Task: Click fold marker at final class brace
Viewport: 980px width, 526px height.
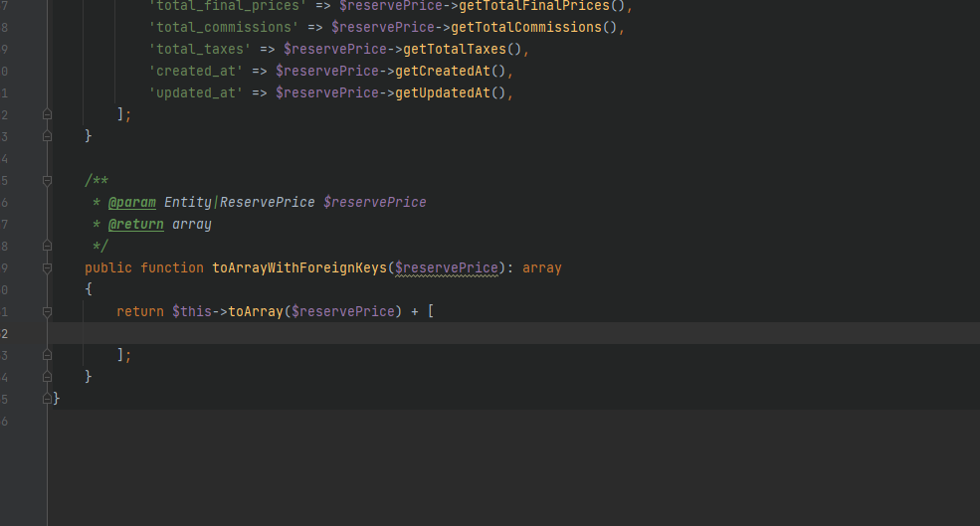Action: (47, 399)
